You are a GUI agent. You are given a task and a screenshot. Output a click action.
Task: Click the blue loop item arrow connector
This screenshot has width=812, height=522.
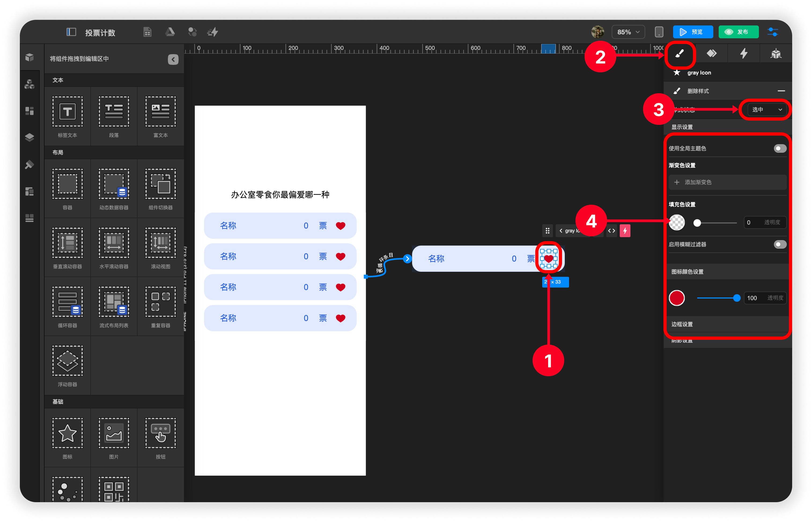coord(407,259)
